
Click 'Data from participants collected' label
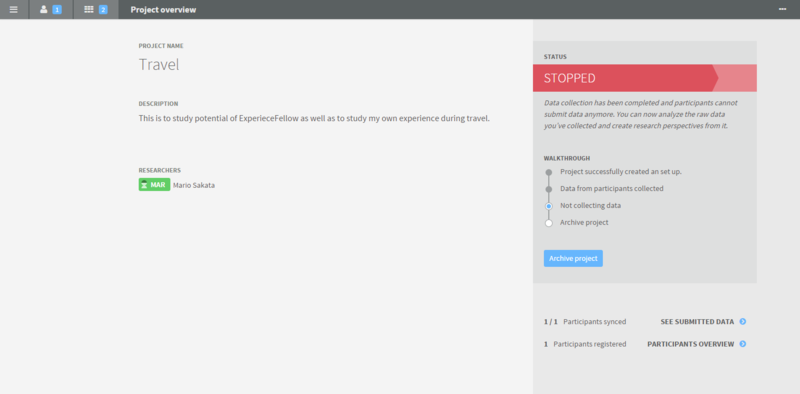(x=612, y=188)
